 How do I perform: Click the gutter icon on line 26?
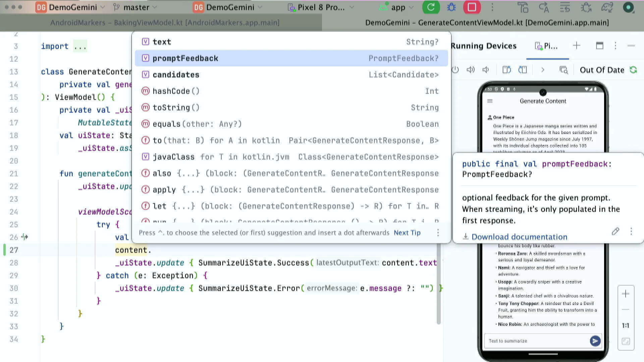point(24,237)
